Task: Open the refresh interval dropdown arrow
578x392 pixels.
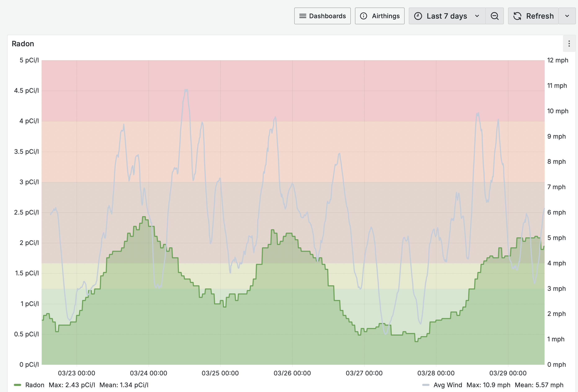Action: 567,16
